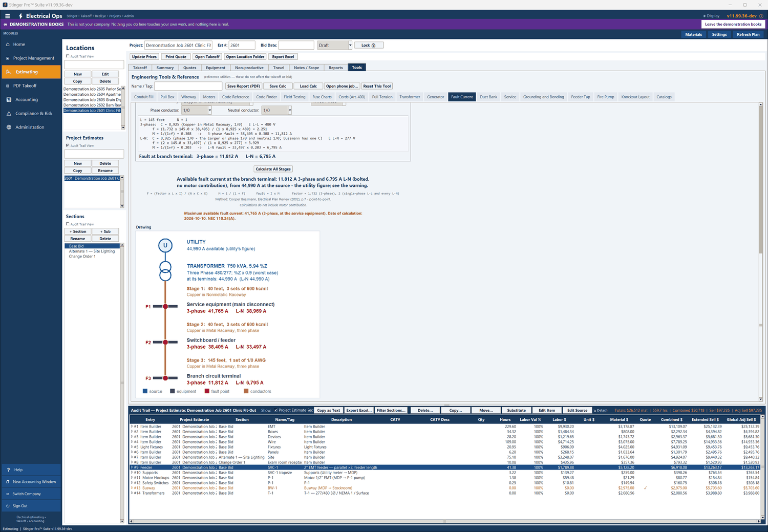Switch to the Summary tab
768x532 pixels.
pos(165,68)
